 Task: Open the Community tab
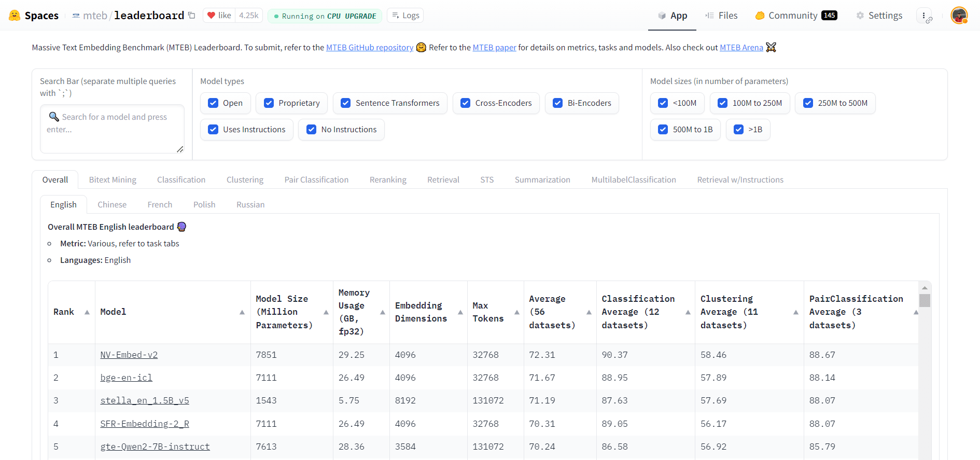796,16
